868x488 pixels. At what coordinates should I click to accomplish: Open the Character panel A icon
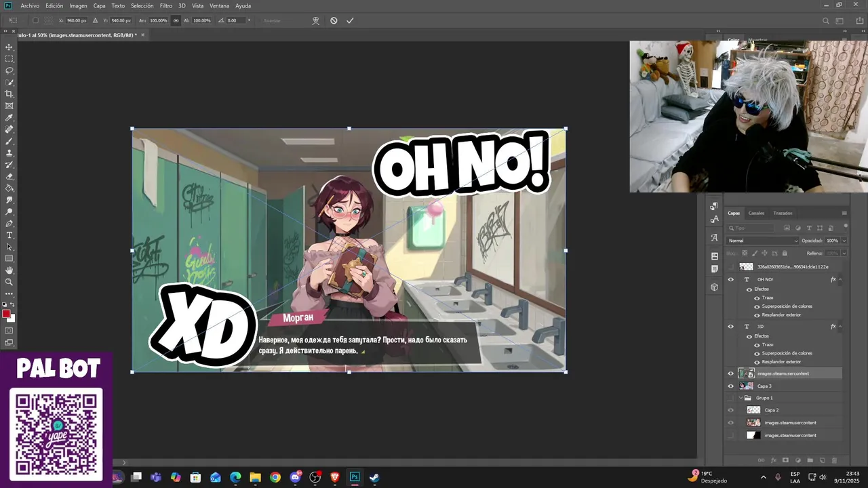tap(714, 237)
